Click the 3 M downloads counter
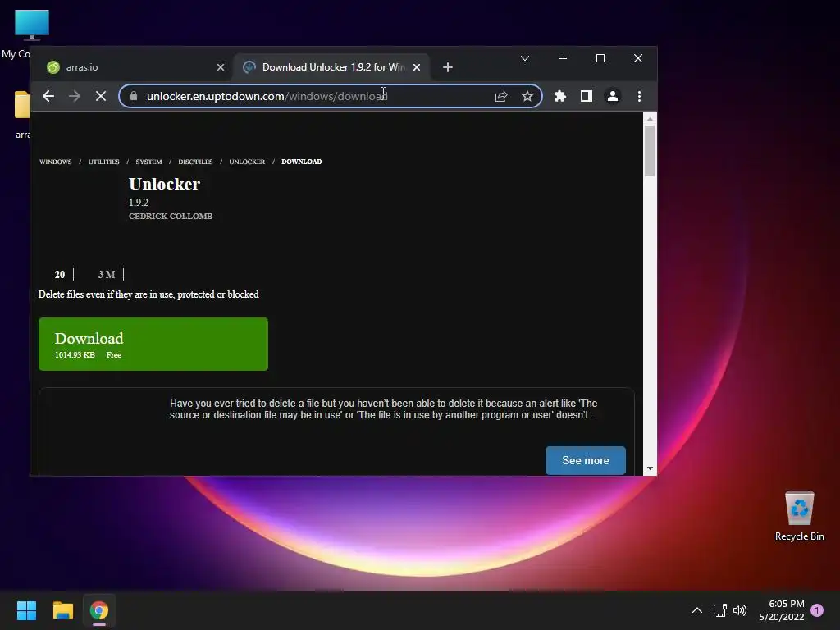This screenshot has height=630, width=840. [106, 274]
